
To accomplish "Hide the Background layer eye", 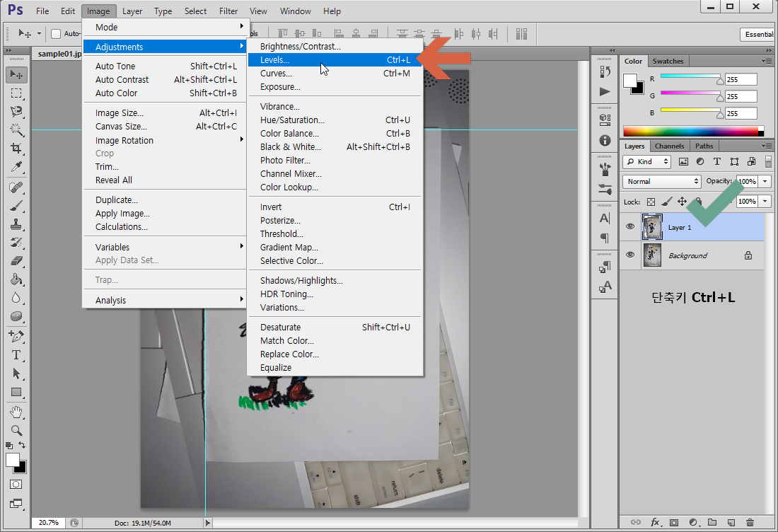I will pos(630,255).
